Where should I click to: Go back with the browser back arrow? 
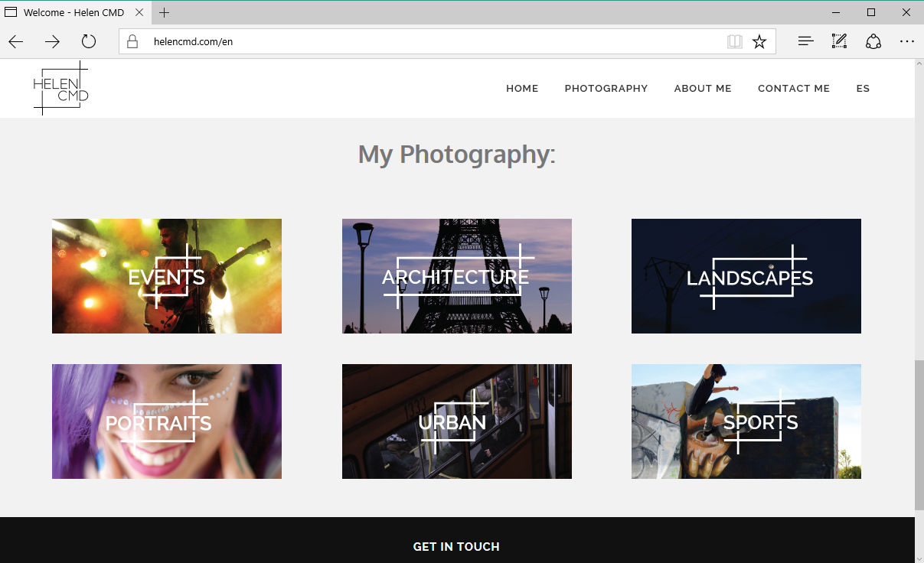16,42
